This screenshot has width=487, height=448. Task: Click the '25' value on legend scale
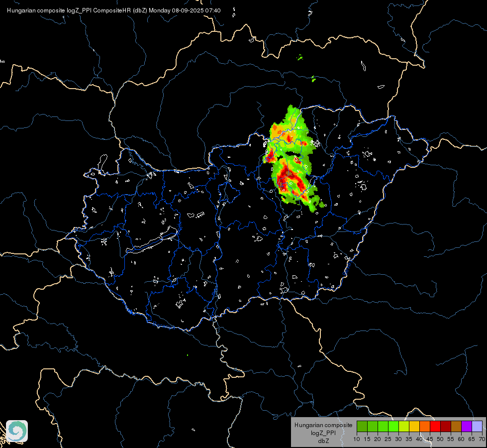click(388, 439)
